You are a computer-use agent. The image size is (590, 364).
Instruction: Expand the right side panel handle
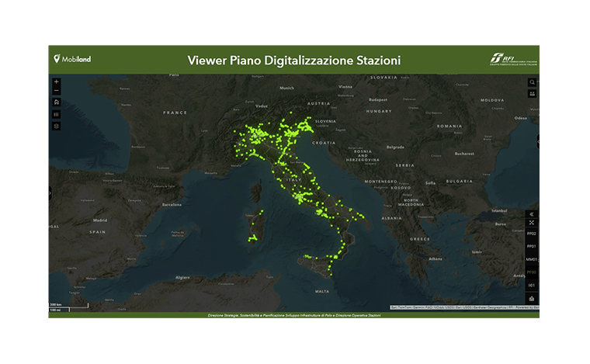(537, 140)
